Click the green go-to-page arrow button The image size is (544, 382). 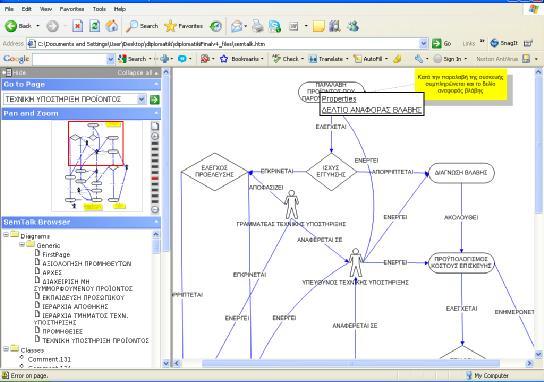click(x=155, y=100)
